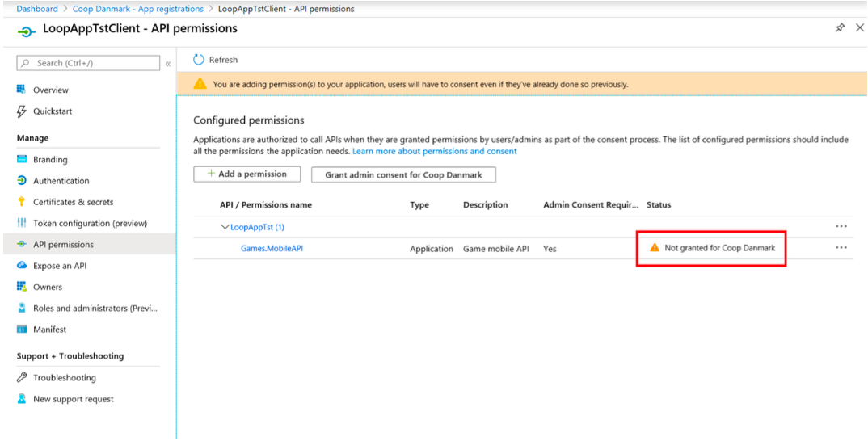Go to Dashboard breadcrumb

click(x=37, y=9)
